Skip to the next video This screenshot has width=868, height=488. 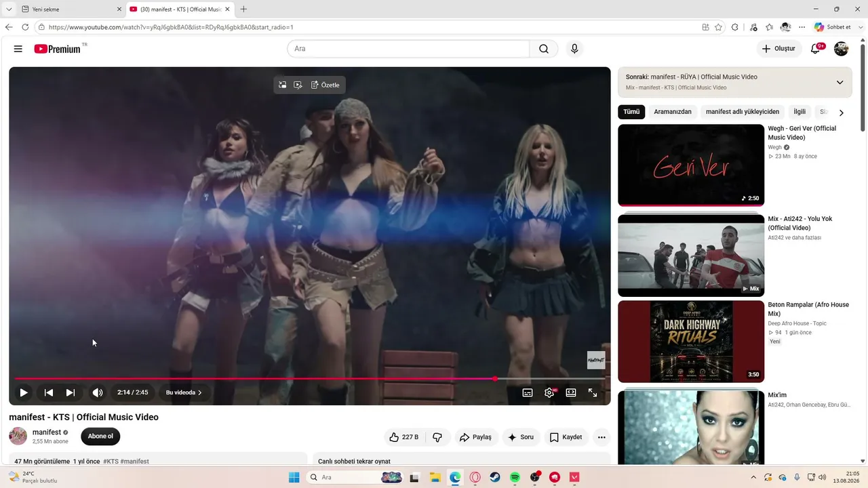click(71, 392)
